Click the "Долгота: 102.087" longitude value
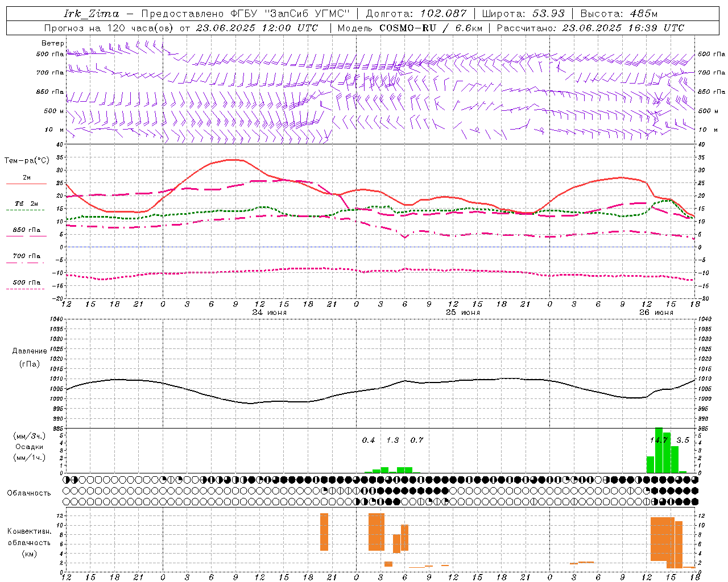 tap(416, 14)
